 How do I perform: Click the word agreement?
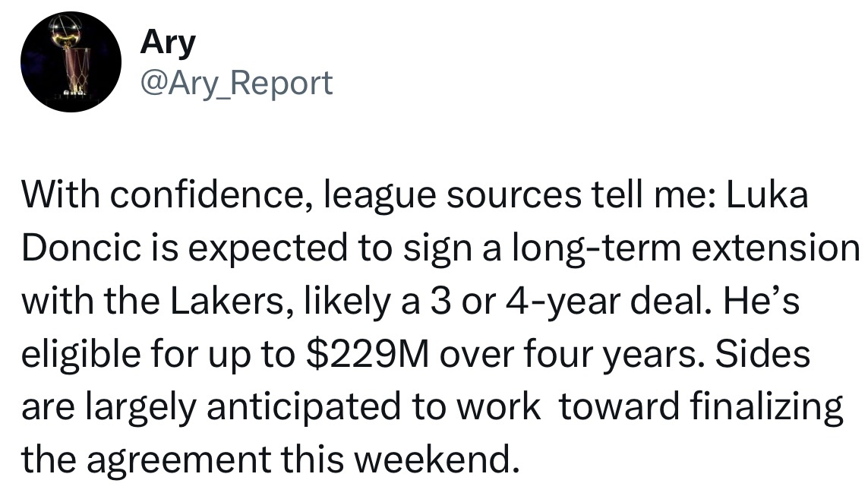(x=178, y=460)
